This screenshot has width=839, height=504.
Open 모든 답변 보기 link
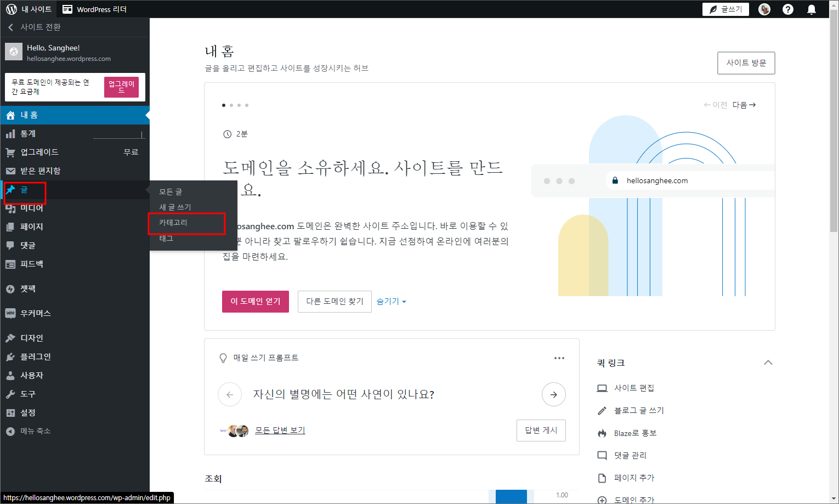click(280, 431)
